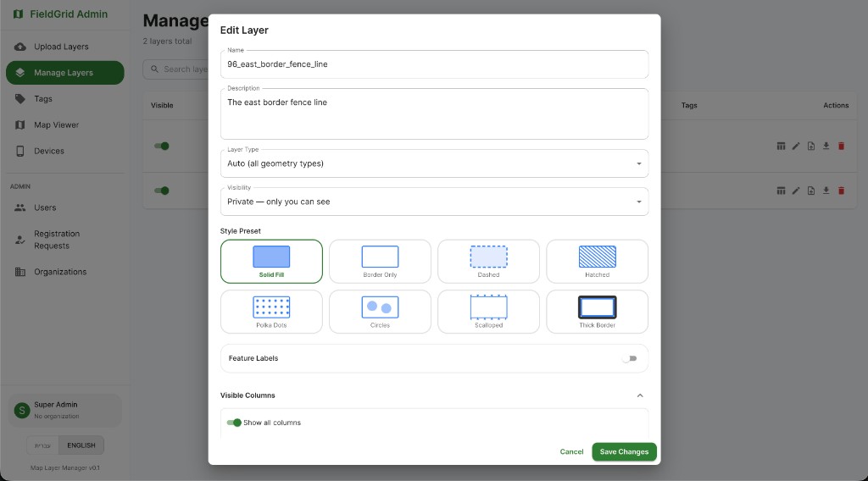Open the Users admin page
Screen dimensions: 868x481
(64, 207)
